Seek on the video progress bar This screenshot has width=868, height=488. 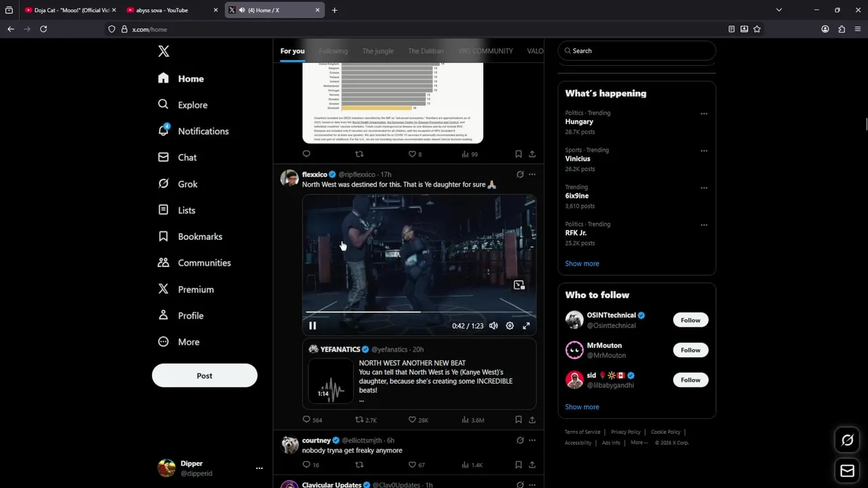coord(419,312)
